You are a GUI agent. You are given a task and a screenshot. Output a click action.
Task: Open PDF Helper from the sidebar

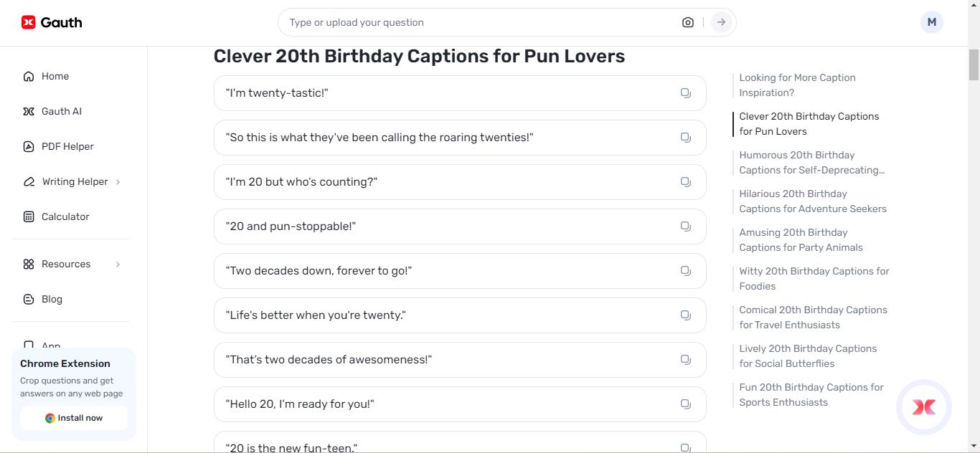point(28,146)
